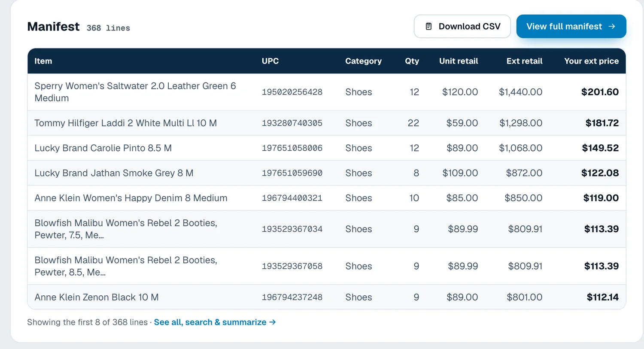644x349 pixels.
Task: Select the Blowfish Malibu Pewter 7.5 item
Action: pyautogui.click(x=126, y=229)
